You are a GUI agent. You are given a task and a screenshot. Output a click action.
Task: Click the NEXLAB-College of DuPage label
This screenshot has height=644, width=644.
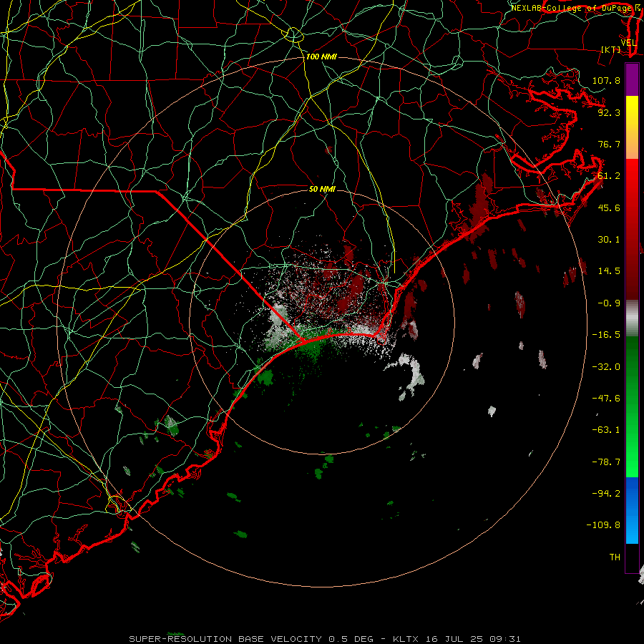click(571, 8)
